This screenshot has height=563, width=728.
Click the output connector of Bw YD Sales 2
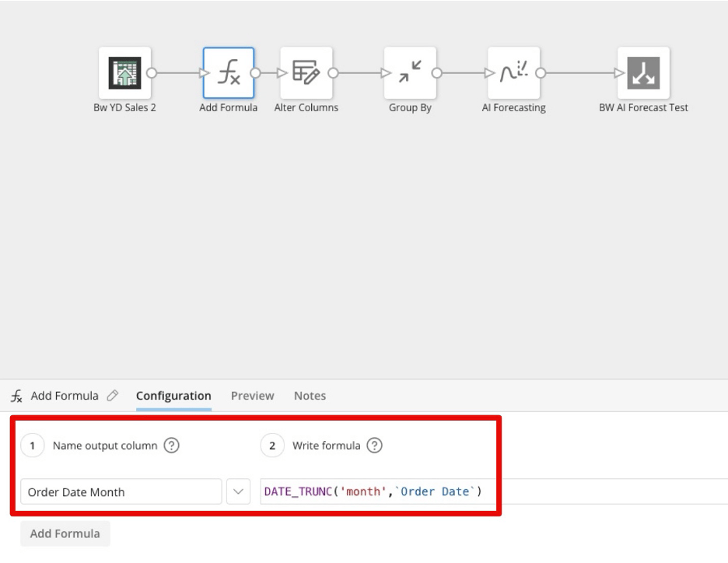click(x=152, y=73)
